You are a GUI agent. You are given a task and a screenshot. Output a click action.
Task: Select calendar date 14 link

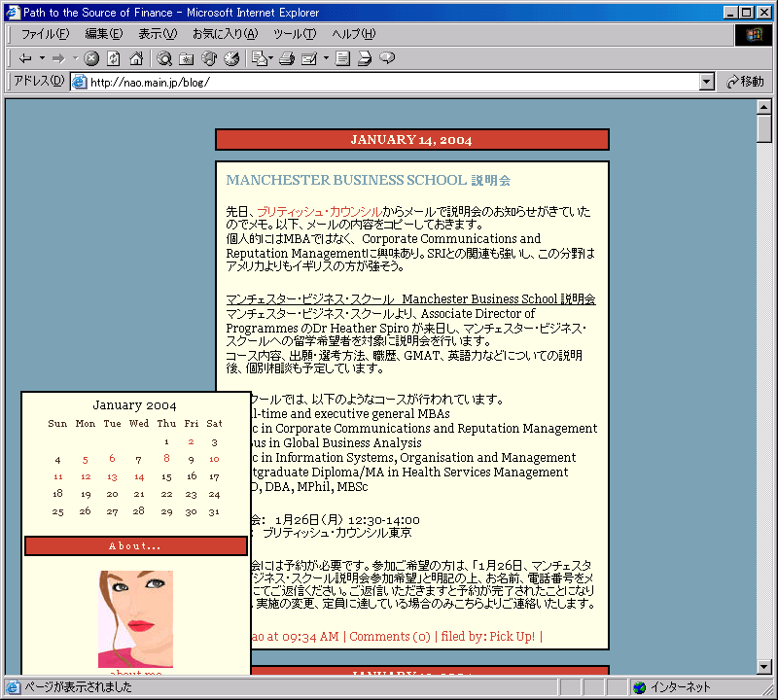(139, 477)
